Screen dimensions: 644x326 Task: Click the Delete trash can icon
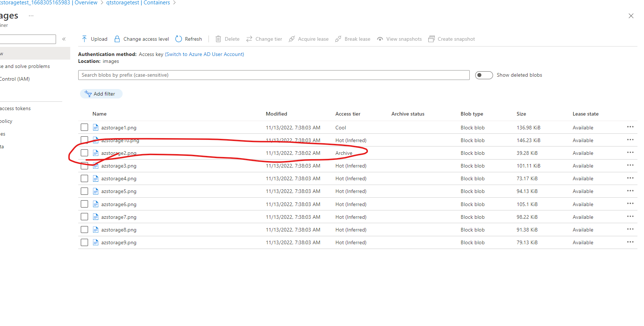click(218, 39)
